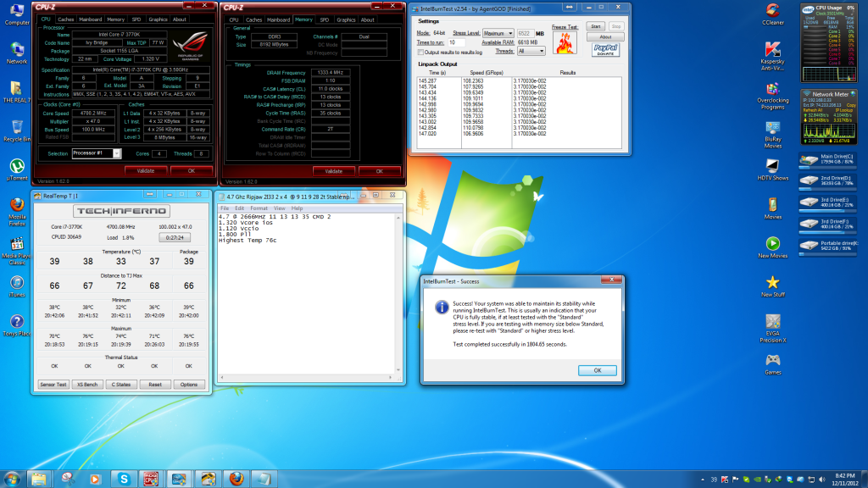
Task: Click the Sensor Test button in RealTemp
Action: [x=53, y=385]
